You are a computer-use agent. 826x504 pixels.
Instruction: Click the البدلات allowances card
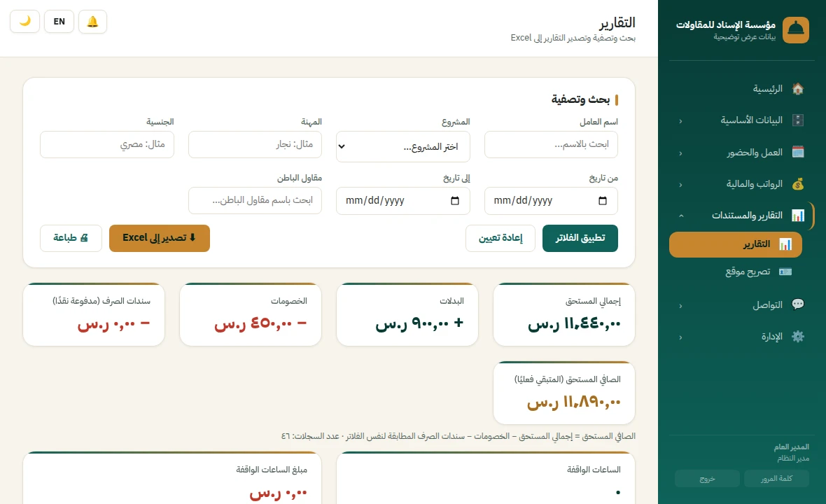tap(407, 314)
